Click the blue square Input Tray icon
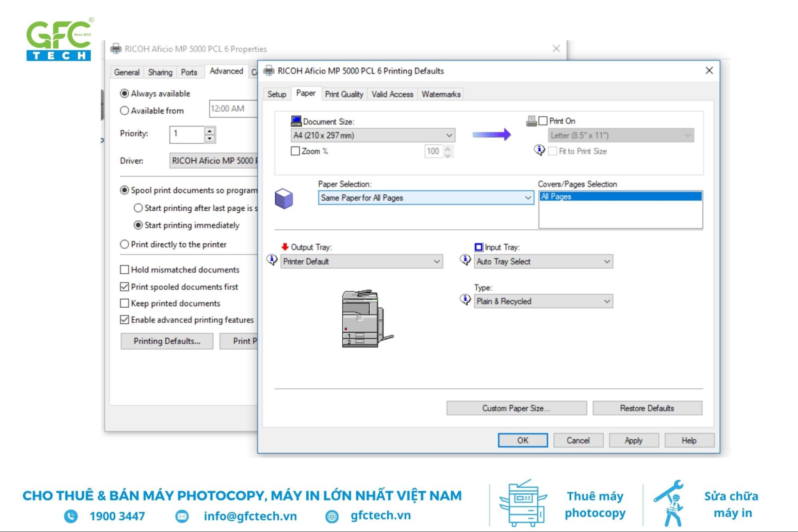 478,247
